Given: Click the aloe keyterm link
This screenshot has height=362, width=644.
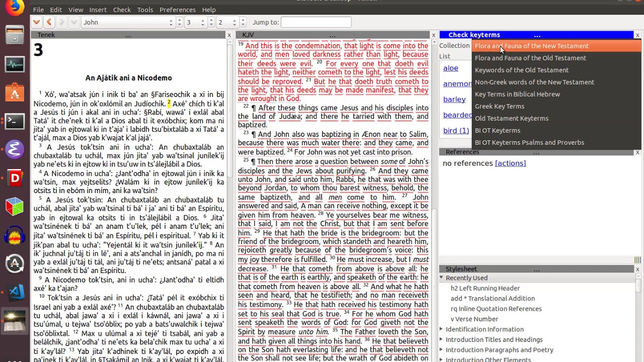Looking at the screenshot, I should point(451,68).
